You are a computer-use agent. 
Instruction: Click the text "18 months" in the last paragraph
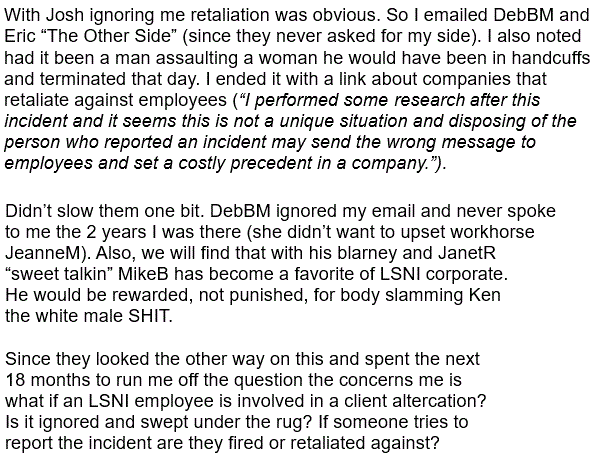tap(48, 380)
